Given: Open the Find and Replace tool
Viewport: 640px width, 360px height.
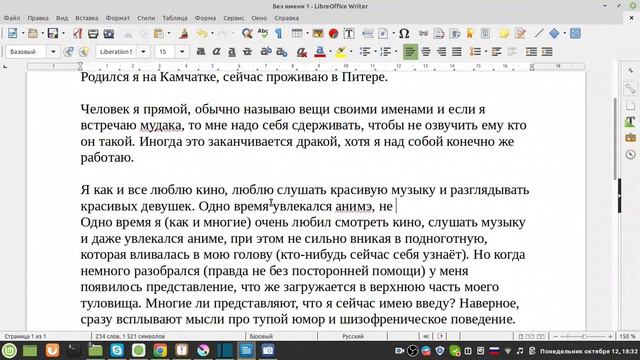Looking at the screenshot, I should 247,33.
